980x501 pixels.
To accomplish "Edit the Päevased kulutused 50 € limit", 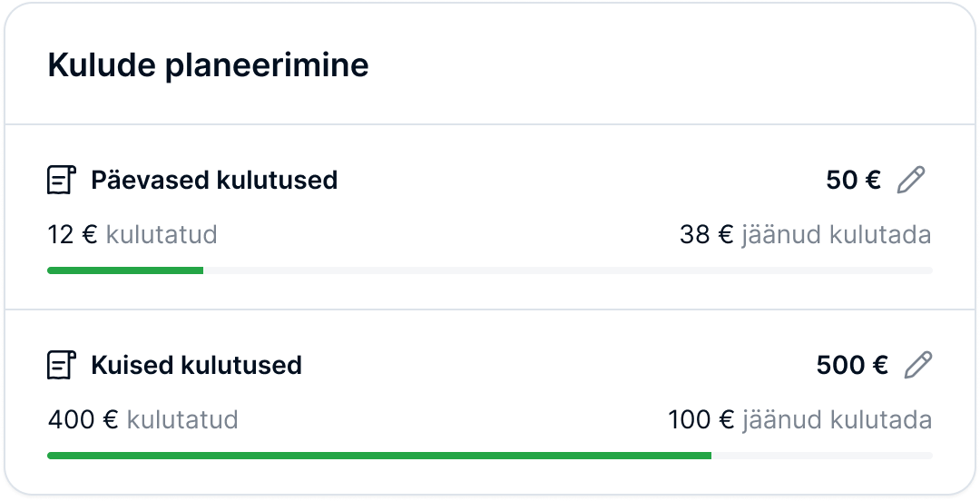I will [910, 181].
